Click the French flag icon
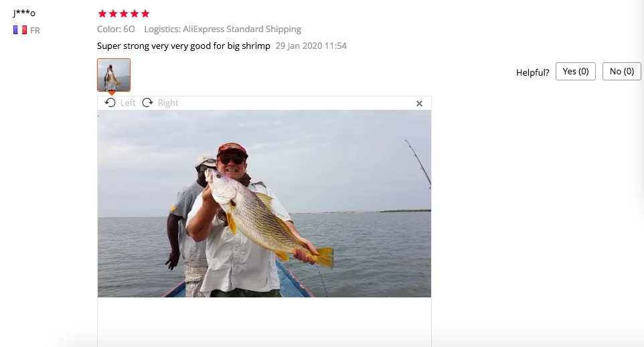 tap(19, 30)
